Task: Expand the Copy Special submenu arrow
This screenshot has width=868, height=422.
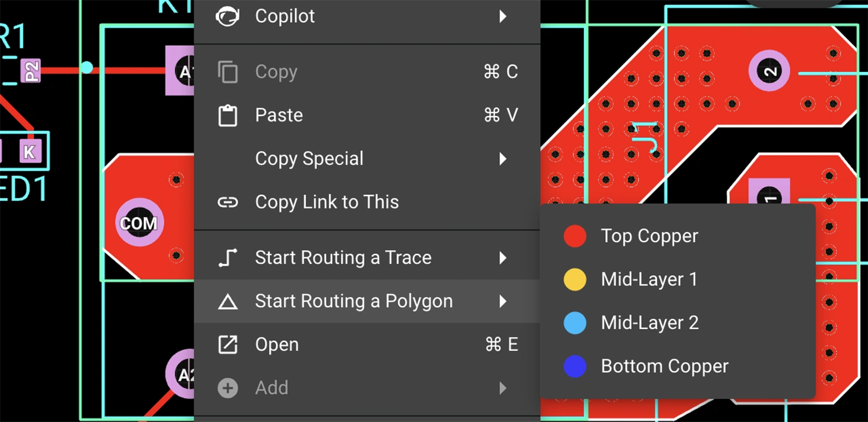Action: [x=503, y=159]
